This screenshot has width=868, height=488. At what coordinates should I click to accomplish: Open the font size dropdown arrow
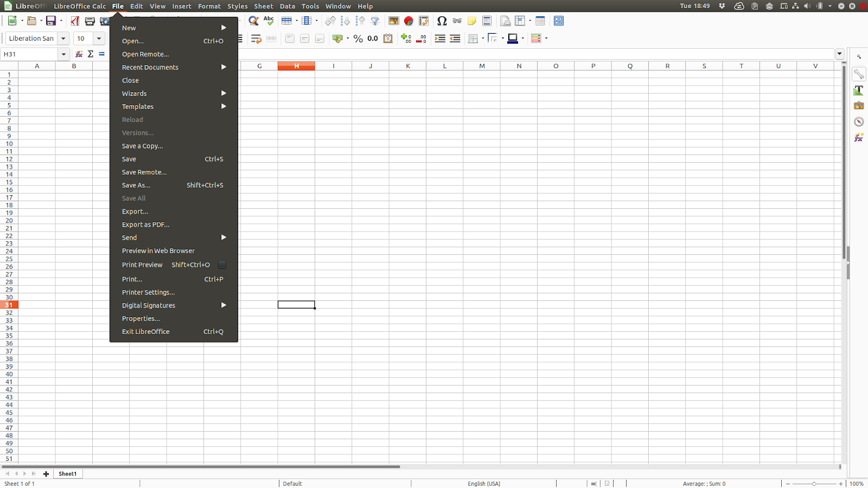(99, 38)
